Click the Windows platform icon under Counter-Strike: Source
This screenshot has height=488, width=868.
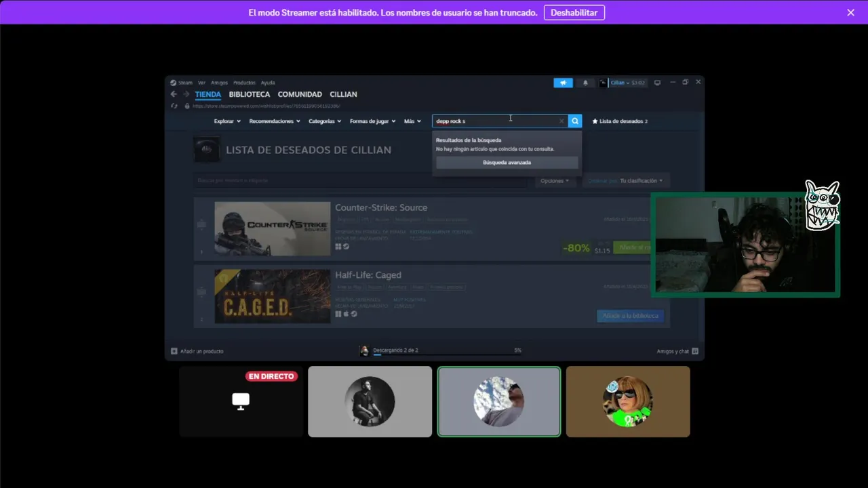[x=338, y=247]
